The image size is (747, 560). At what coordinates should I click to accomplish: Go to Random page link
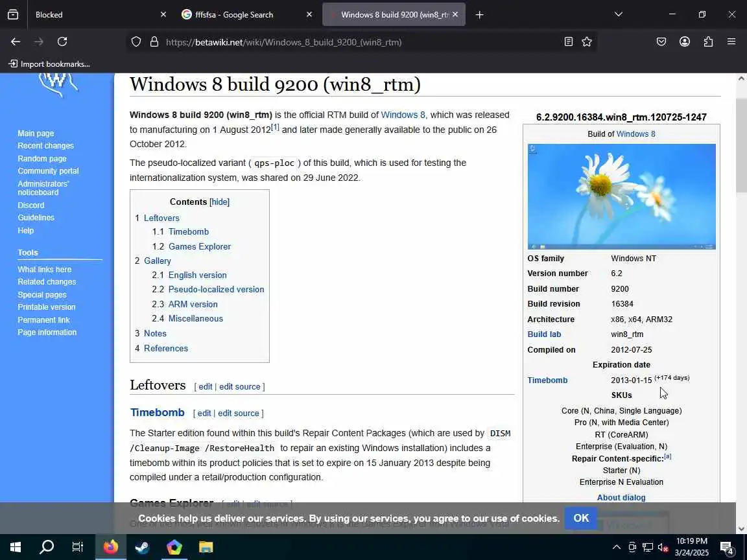(42, 159)
